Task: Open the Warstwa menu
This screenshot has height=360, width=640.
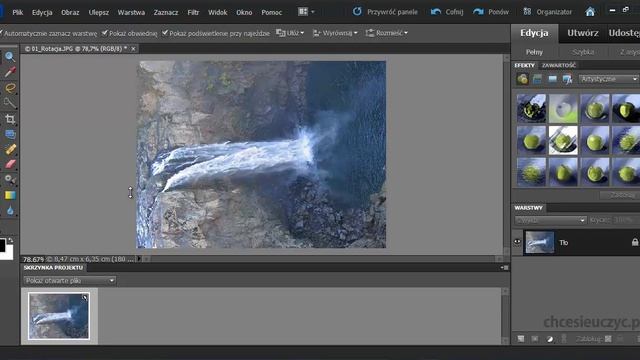Action: pos(131,12)
